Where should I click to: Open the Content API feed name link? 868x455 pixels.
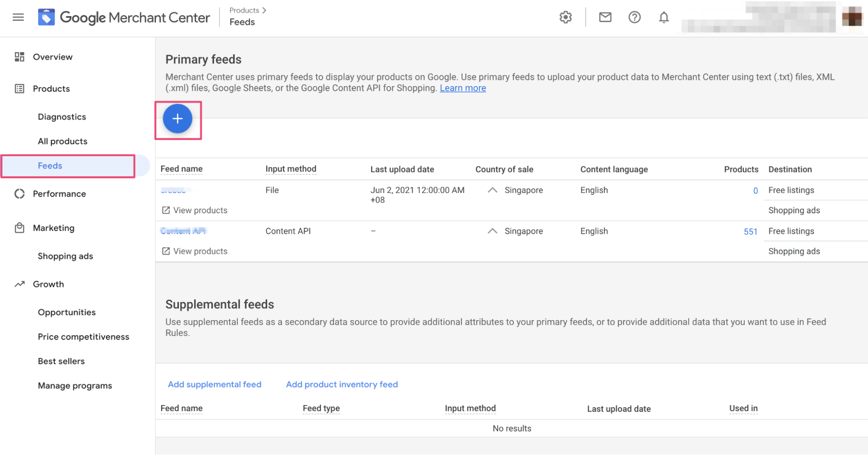click(183, 231)
